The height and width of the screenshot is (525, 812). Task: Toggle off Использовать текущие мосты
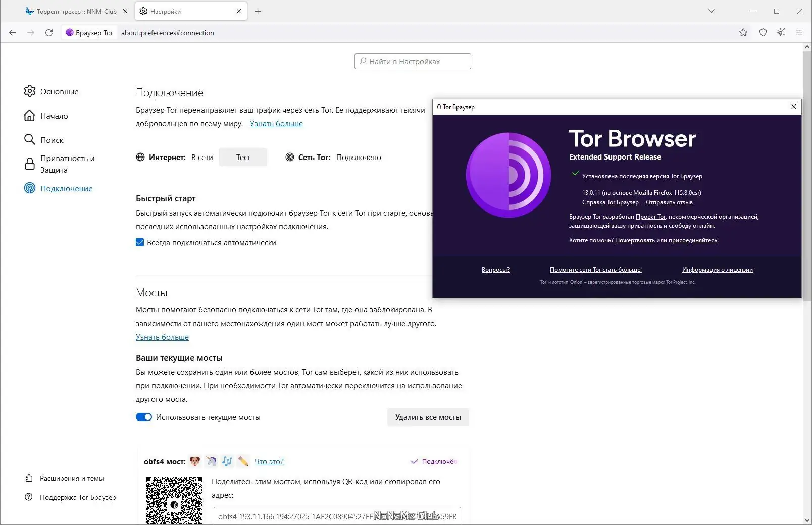(144, 417)
